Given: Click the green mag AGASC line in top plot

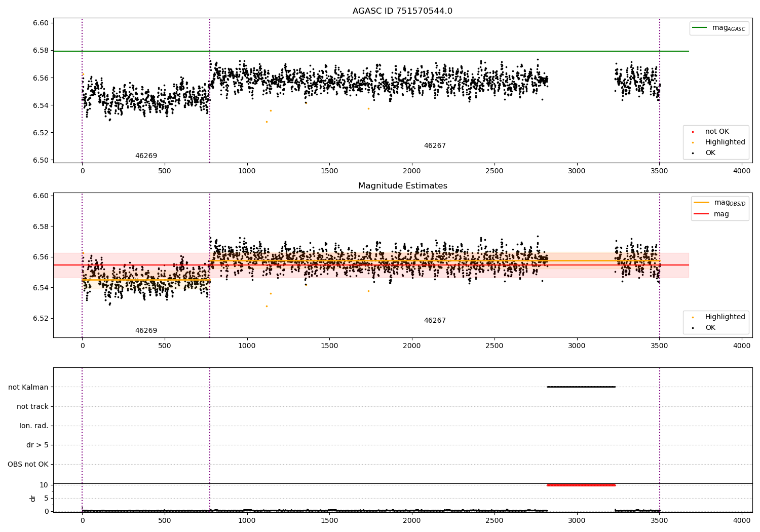Looking at the screenshot, I should [371, 51].
